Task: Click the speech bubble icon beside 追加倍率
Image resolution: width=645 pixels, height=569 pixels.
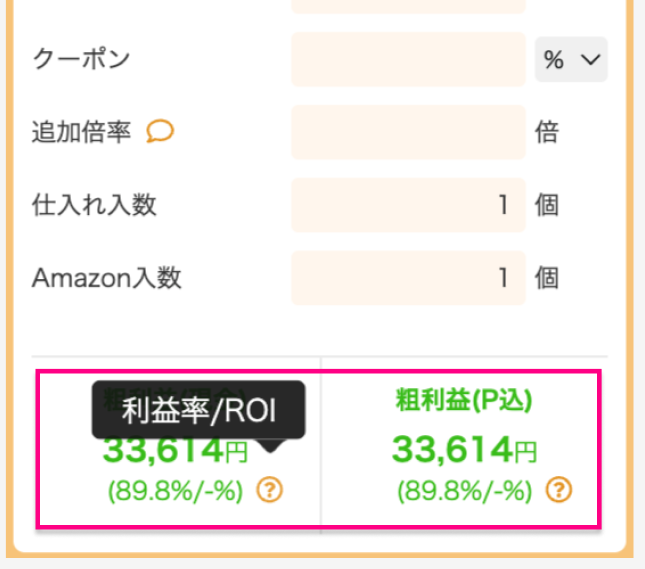Action: (x=160, y=131)
